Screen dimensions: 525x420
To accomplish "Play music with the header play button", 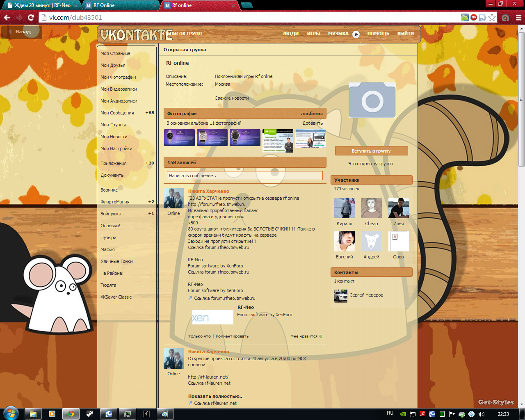I will [356, 34].
